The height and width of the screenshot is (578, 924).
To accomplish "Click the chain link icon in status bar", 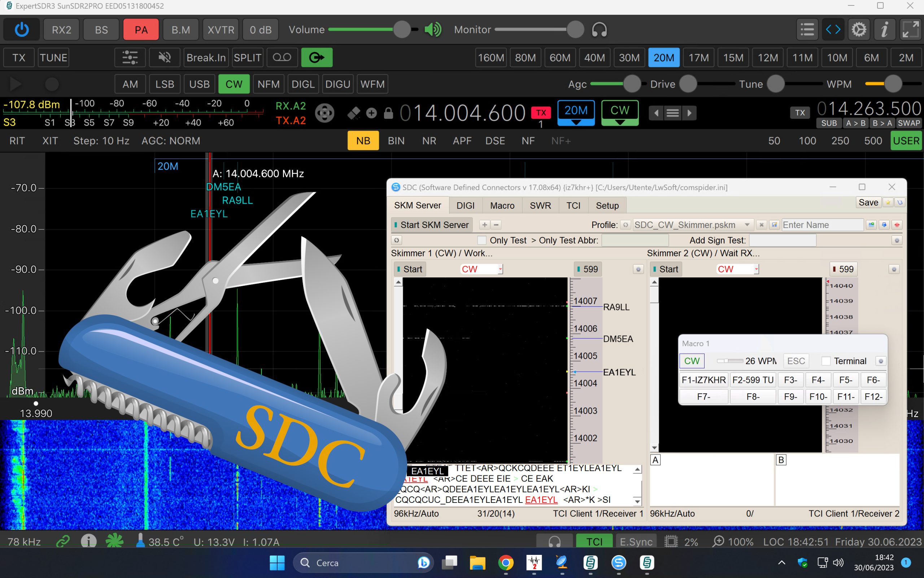I will click(x=63, y=541).
